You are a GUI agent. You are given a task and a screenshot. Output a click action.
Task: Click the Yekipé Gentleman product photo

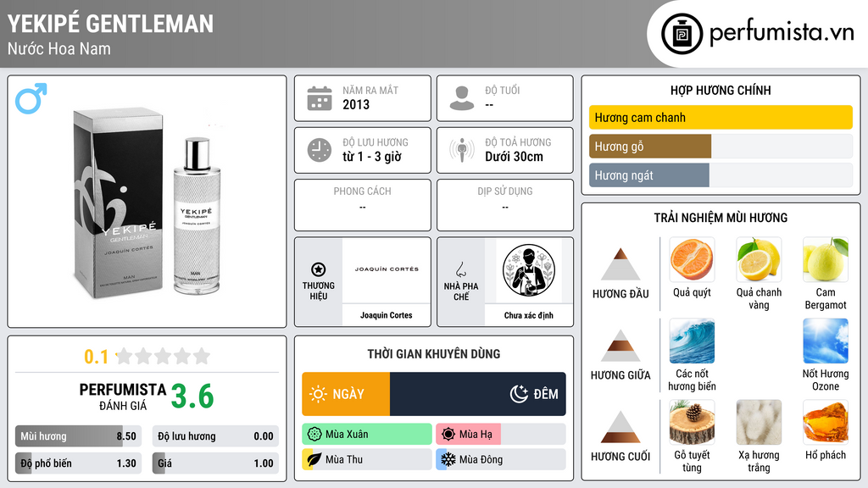pos(147,202)
